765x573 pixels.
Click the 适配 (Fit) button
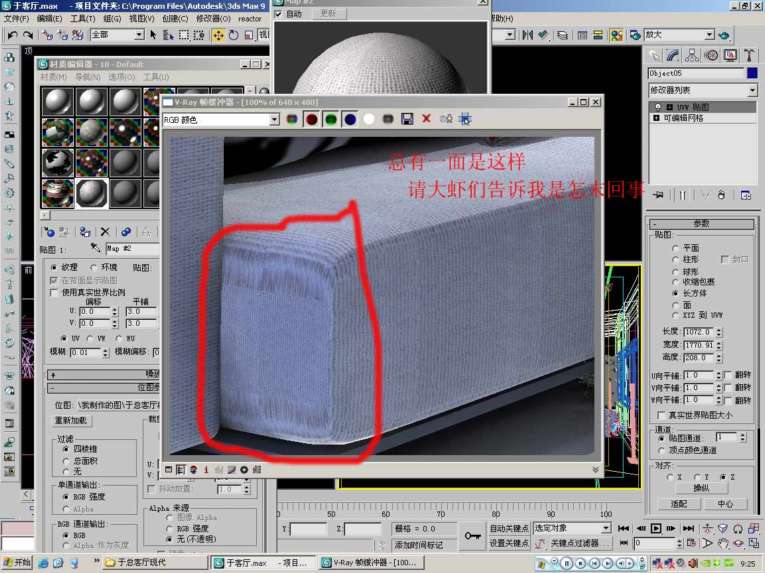point(679,504)
